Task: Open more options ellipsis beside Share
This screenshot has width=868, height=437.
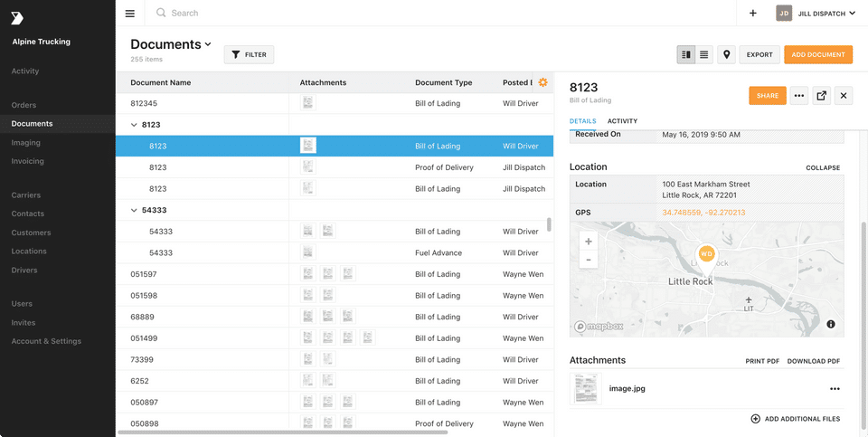Action: 798,96
